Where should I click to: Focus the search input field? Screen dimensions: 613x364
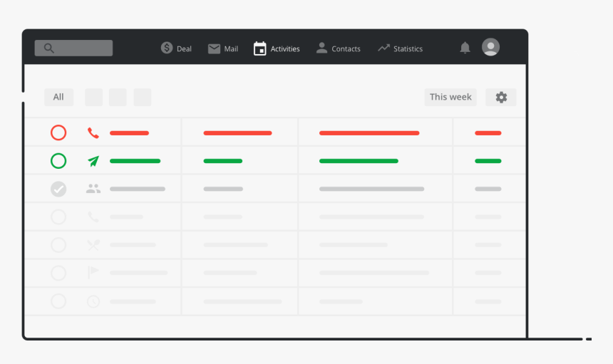[73, 48]
